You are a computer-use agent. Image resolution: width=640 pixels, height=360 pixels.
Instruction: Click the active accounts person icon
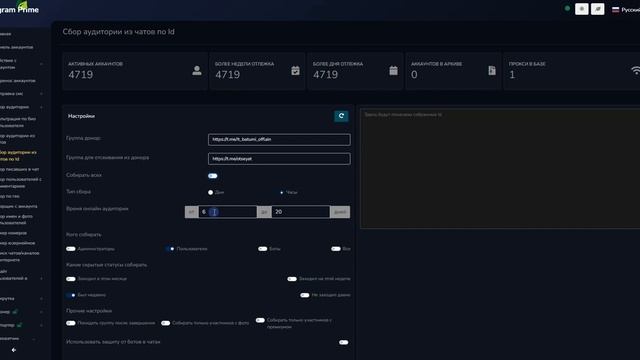197,71
